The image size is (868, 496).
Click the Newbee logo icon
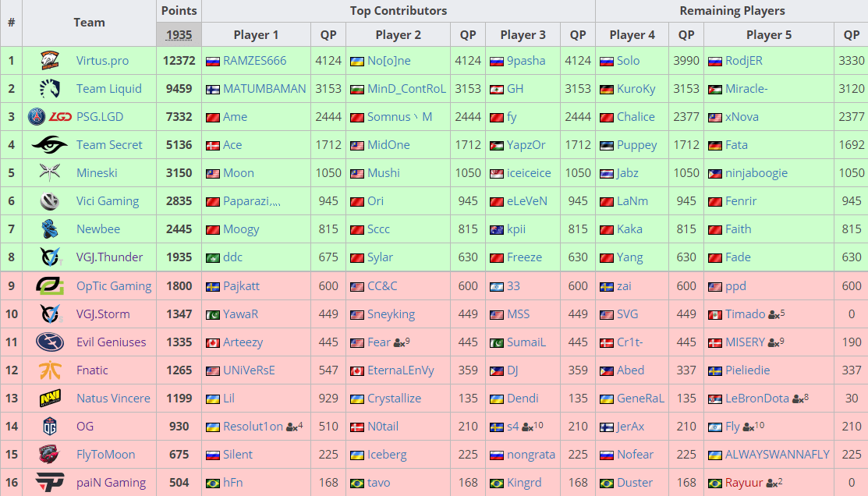50,229
